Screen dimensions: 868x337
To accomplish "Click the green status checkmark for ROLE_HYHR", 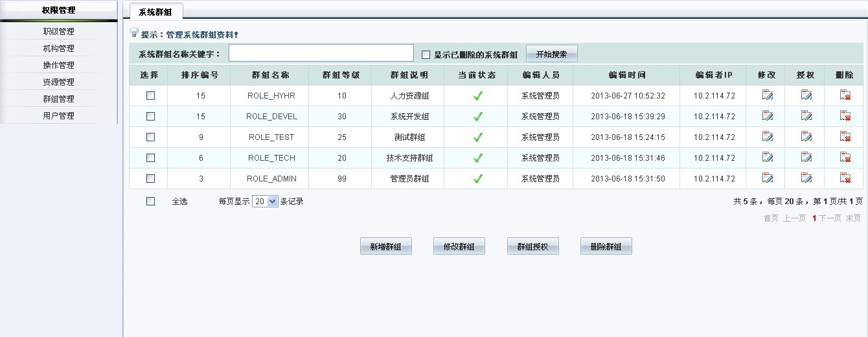I will pos(478,96).
